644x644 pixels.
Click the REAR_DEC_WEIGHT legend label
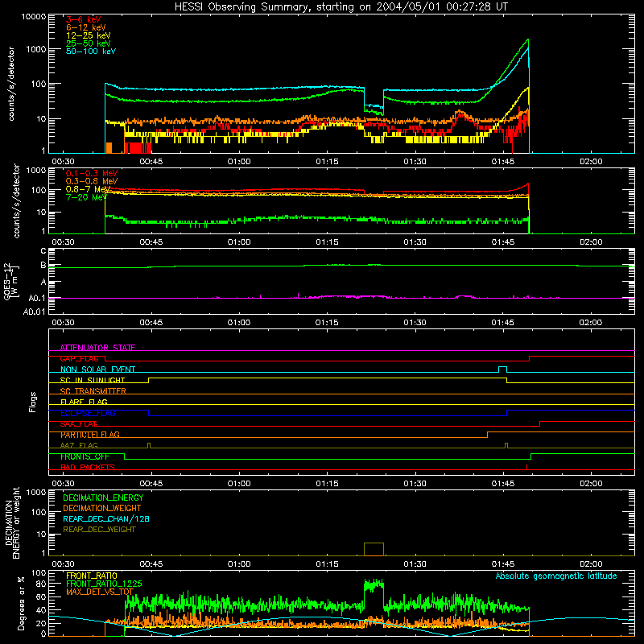pyautogui.click(x=99, y=530)
